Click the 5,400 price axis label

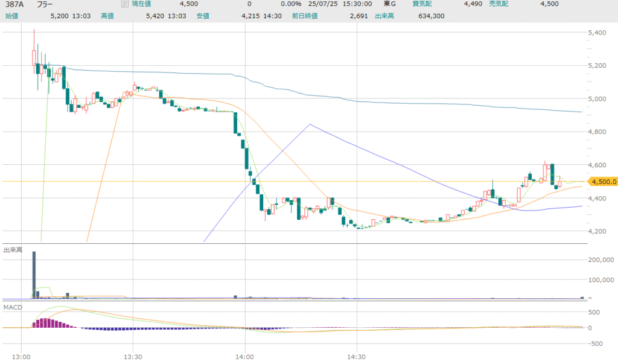point(597,33)
